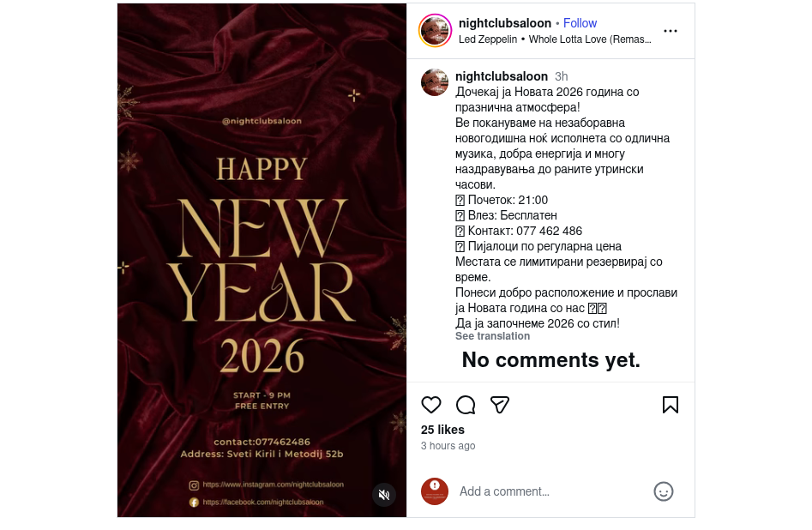Open Led Zeppelin Whole Lotta Love audio

(555, 39)
